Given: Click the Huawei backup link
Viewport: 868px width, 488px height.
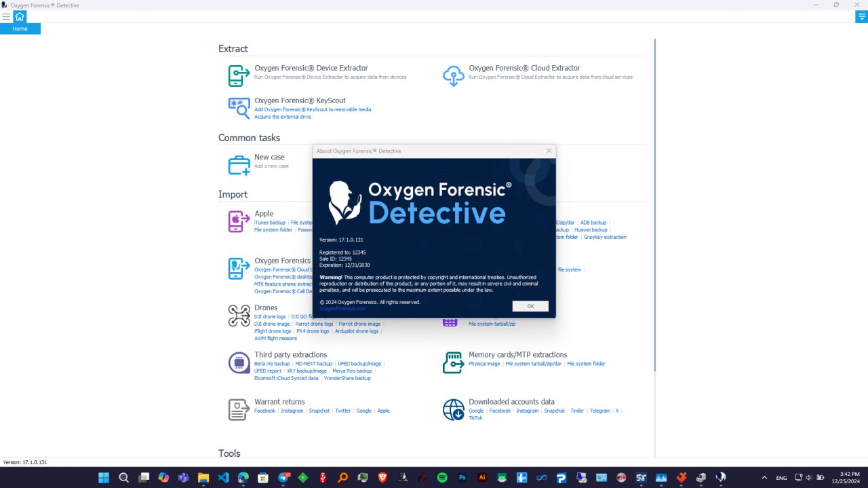Looking at the screenshot, I should click(x=591, y=230).
